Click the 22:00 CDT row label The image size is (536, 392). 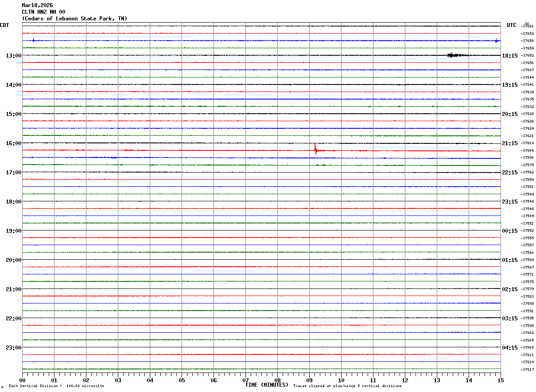(13, 319)
